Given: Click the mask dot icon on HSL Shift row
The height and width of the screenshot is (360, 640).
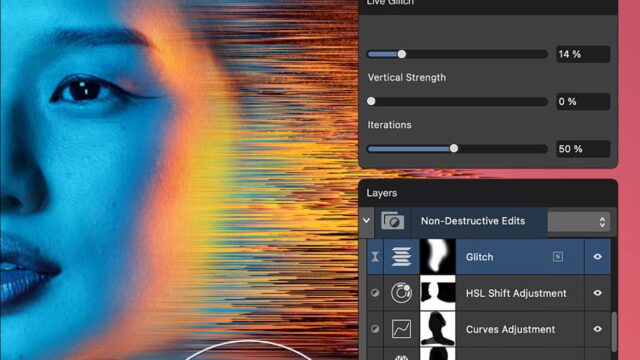Looking at the screenshot, I should (375, 293).
